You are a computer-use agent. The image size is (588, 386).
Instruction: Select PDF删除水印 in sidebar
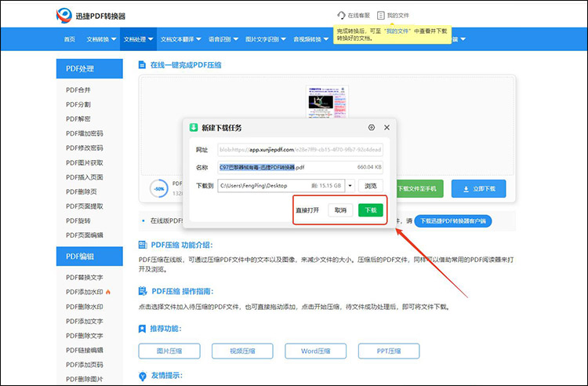85,307
